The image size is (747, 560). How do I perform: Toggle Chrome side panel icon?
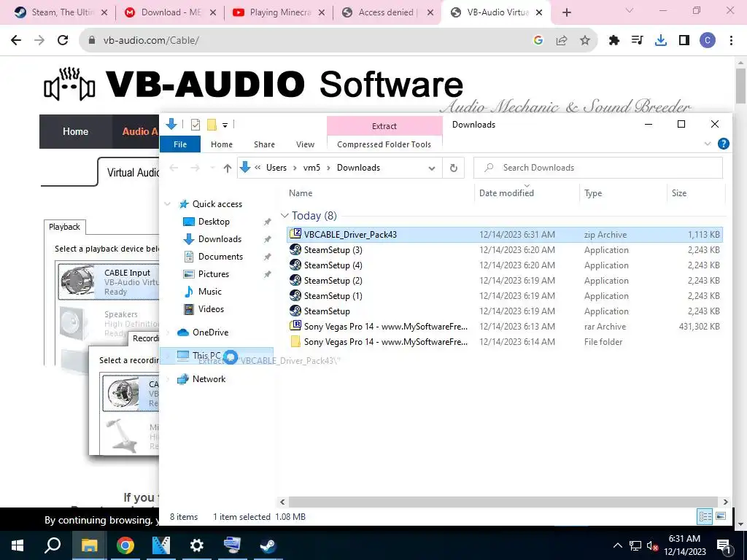684,41
